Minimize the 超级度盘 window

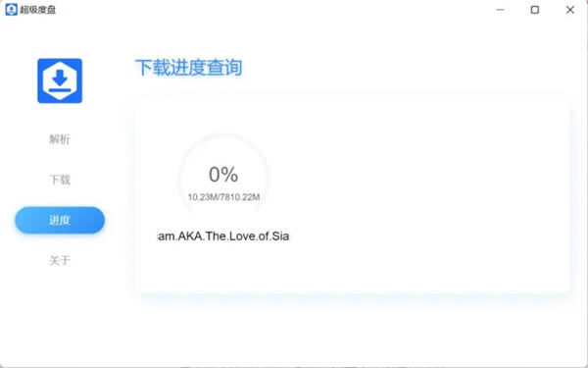[x=500, y=10]
